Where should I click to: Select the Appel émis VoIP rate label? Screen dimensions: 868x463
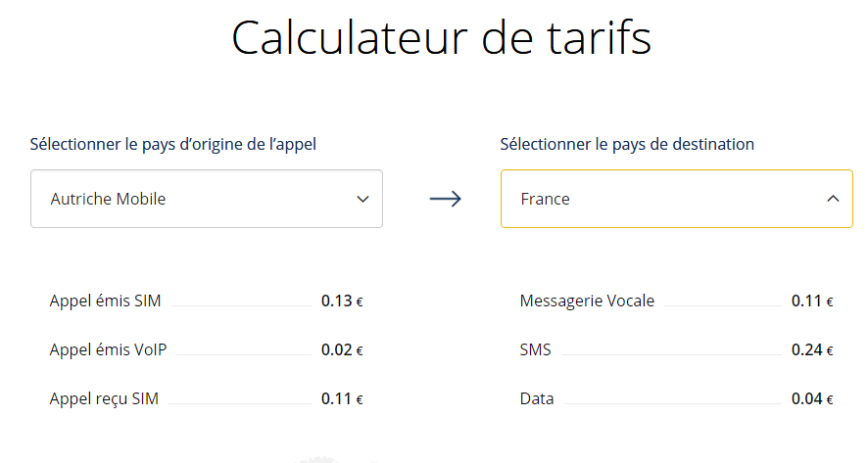(108, 349)
